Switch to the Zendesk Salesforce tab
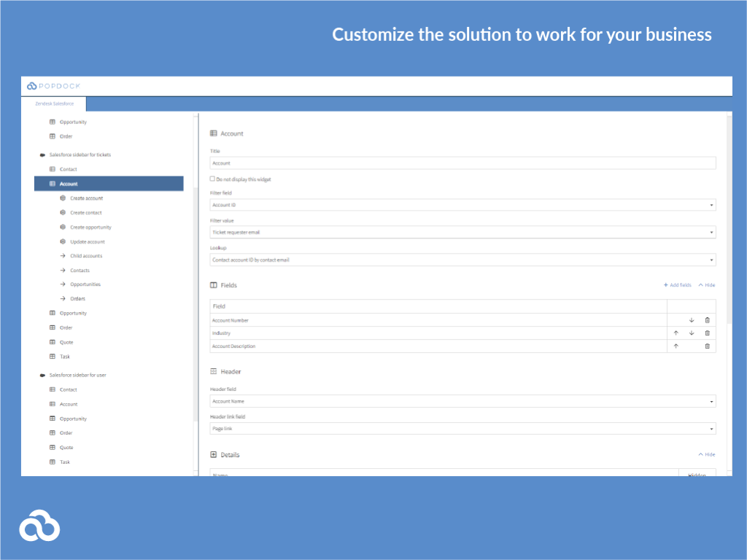The width and height of the screenshot is (747, 560). [x=55, y=104]
